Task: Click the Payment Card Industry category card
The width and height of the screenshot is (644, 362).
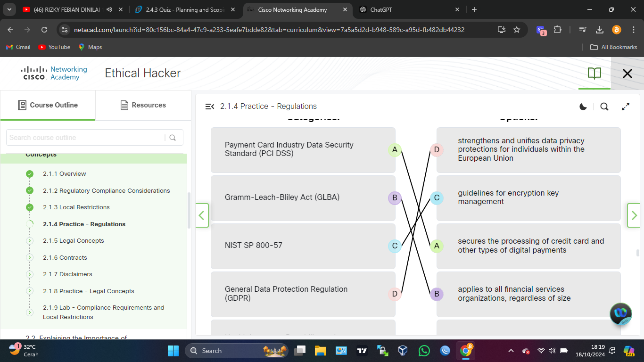Action: pyautogui.click(x=303, y=150)
